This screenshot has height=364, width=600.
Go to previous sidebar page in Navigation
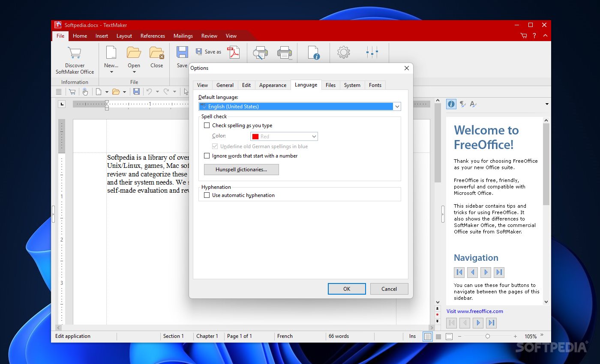point(472,272)
